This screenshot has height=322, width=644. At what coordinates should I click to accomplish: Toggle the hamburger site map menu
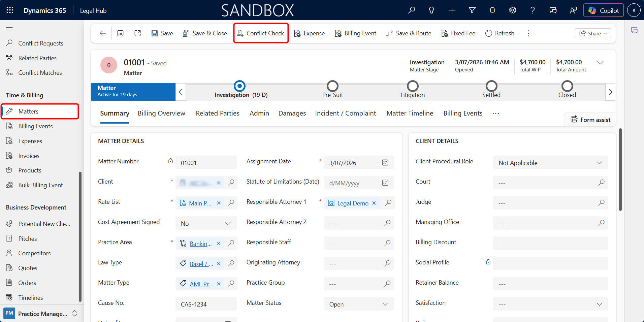[x=9, y=29]
